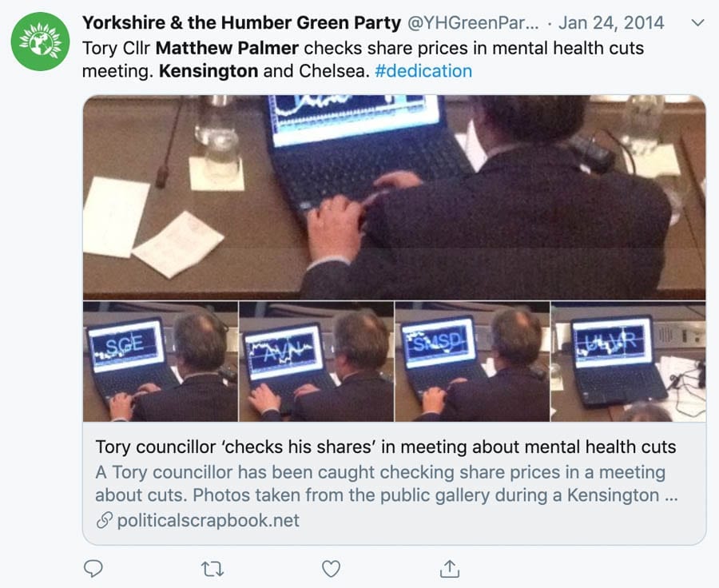Open the politicalscrapbook.net link
The image size is (719, 588).
(x=209, y=520)
